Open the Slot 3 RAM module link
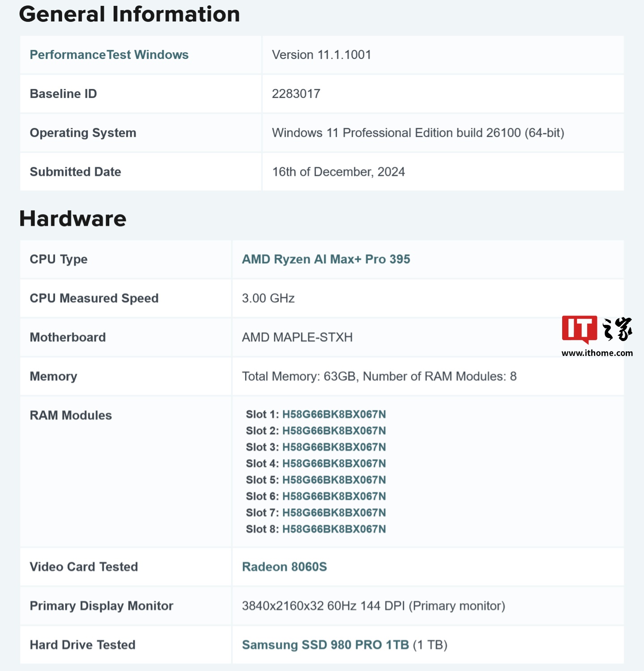 point(335,447)
